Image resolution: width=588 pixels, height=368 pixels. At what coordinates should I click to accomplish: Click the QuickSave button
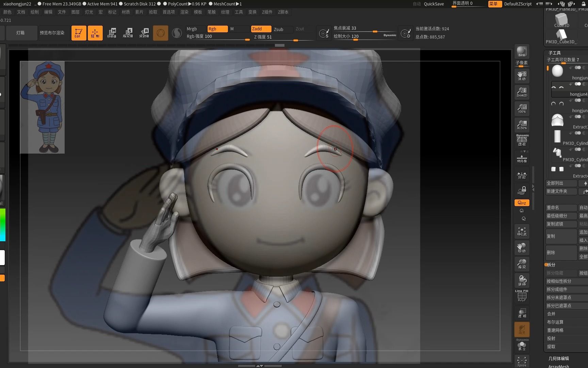(434, 4)
